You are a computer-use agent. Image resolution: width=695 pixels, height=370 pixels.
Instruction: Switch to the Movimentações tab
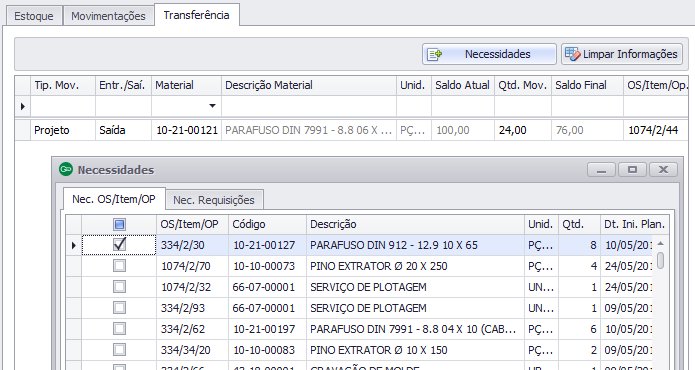108,16
